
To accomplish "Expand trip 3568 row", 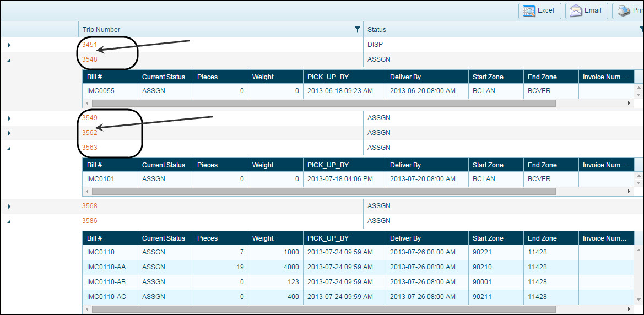I will (x=9, y=206).
